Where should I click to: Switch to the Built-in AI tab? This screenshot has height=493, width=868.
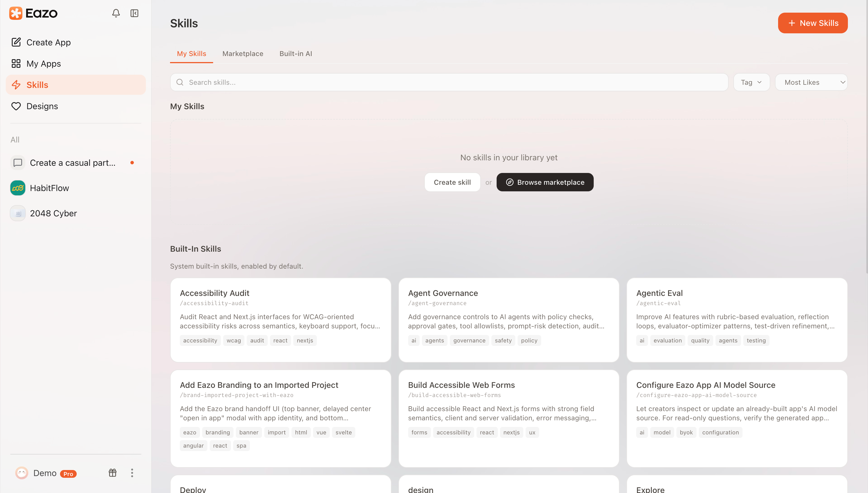pyautogui.click(x=296, y=53)
